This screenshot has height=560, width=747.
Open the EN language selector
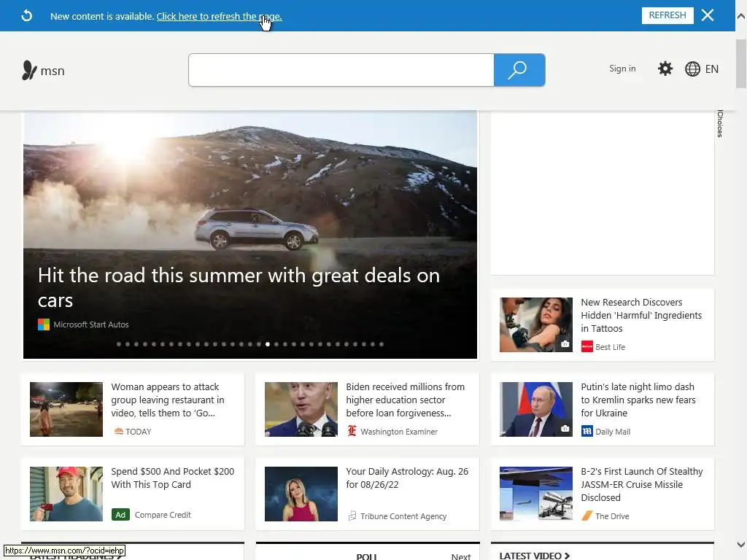click(x=711, y=69)
